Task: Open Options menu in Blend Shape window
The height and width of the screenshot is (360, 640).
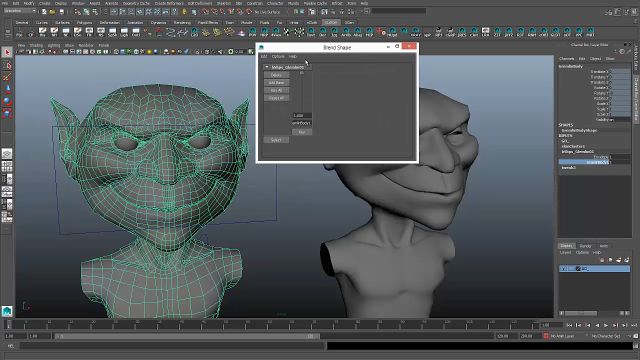Action: click(278, 56)
